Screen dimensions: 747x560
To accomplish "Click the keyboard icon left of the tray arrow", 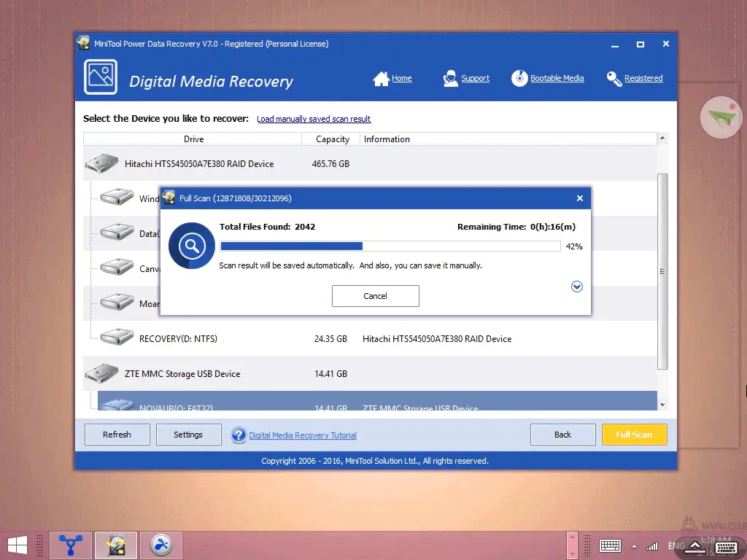I will click(610, 545).
